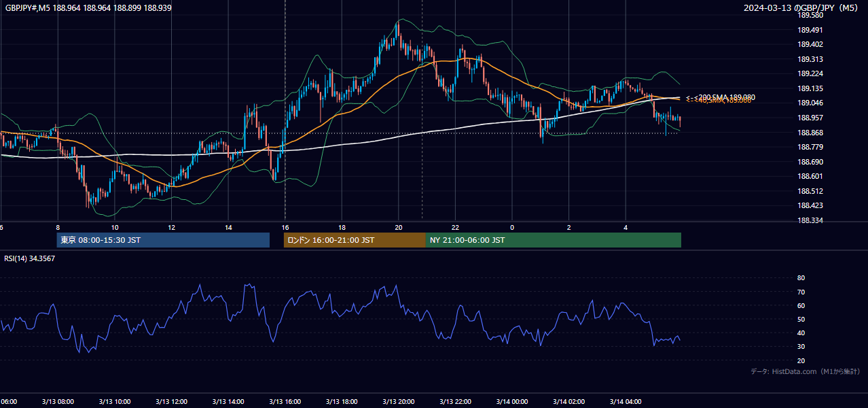Click hour label 12 under the price chart
This screenshot has width=868, height=408.
point(172,227)
